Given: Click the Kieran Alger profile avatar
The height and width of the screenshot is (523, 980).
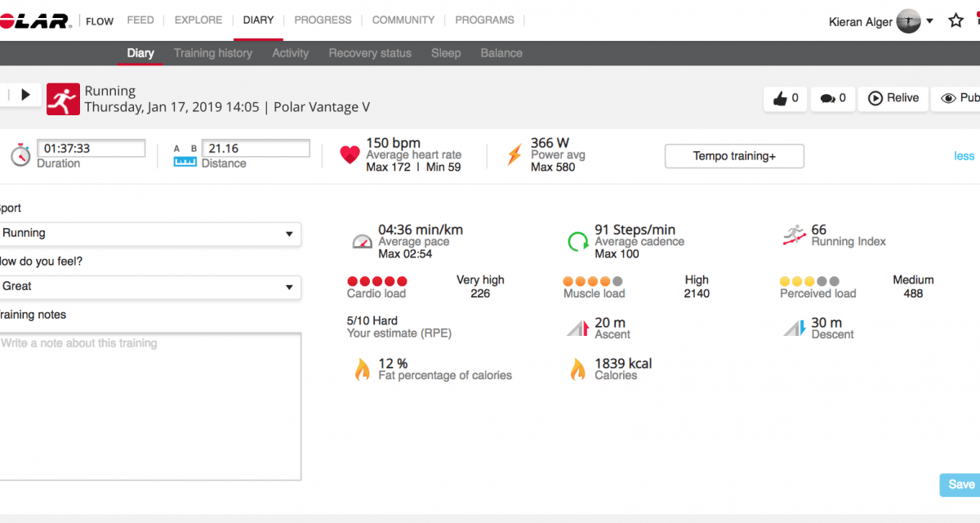Looking at the screenshot, I should 908,21.
